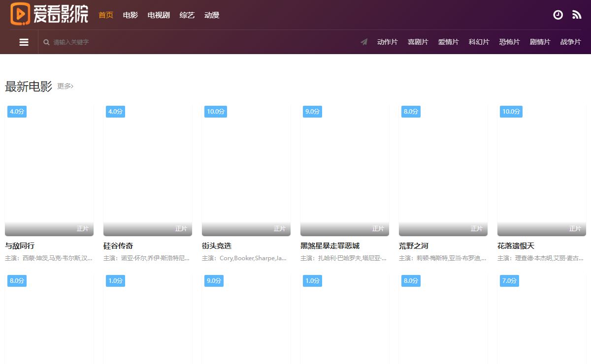Select the 动漫 navigation item

(x=212, y=15)
